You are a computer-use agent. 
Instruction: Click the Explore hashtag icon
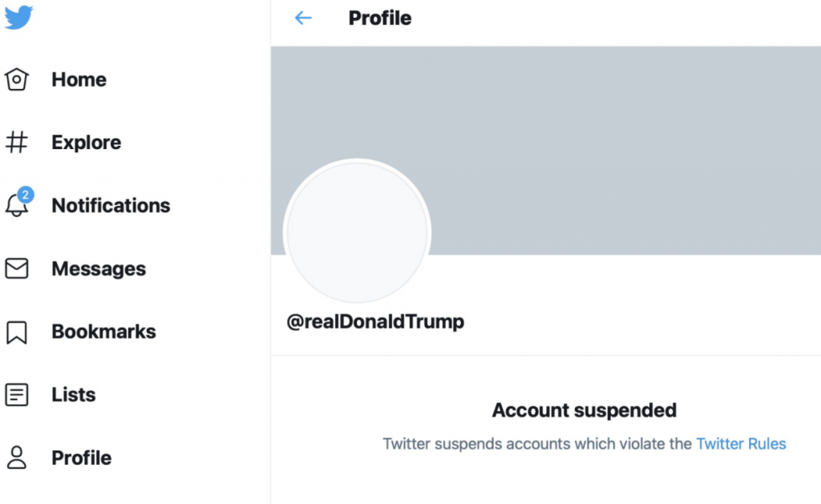tap(17, 143)
